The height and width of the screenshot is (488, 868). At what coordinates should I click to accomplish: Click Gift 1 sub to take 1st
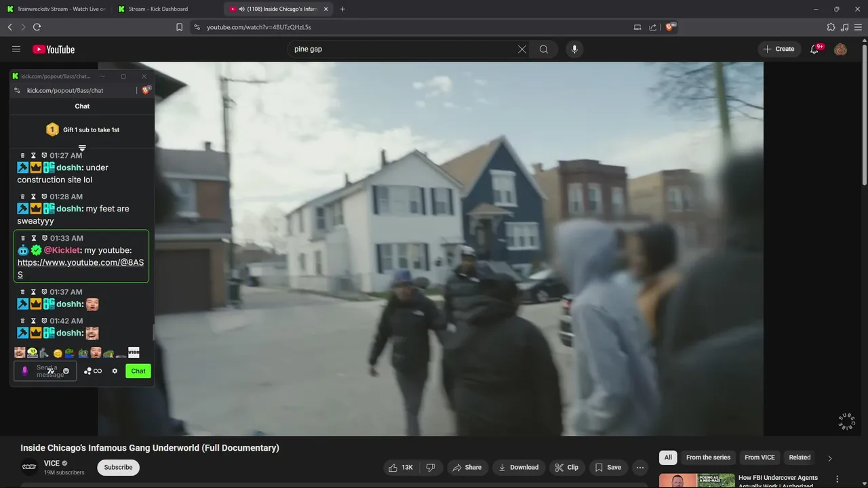click(82, 129)
